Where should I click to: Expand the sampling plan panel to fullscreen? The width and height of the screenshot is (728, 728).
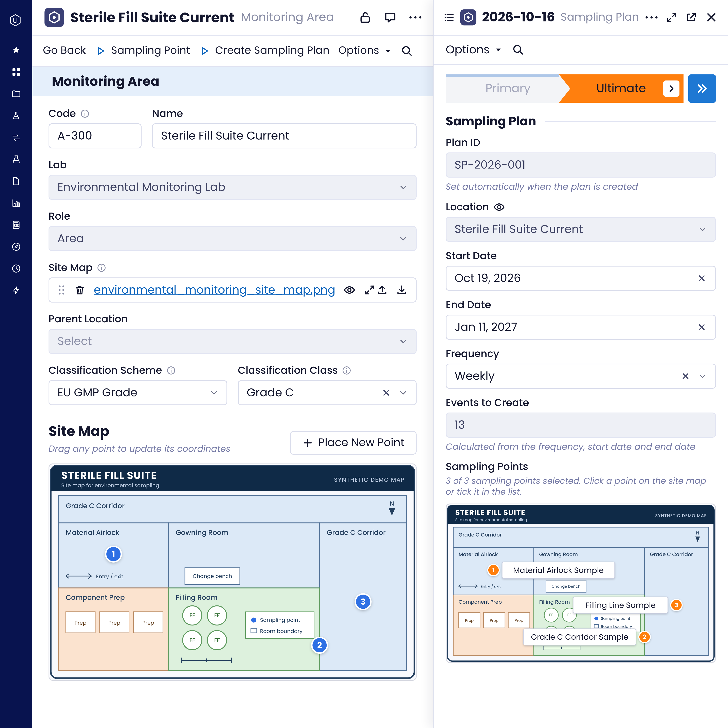[x=671, y=17]
